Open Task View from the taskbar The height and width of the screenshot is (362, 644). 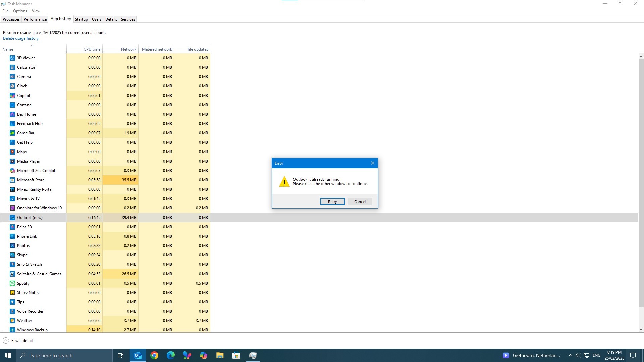(120, 355)
